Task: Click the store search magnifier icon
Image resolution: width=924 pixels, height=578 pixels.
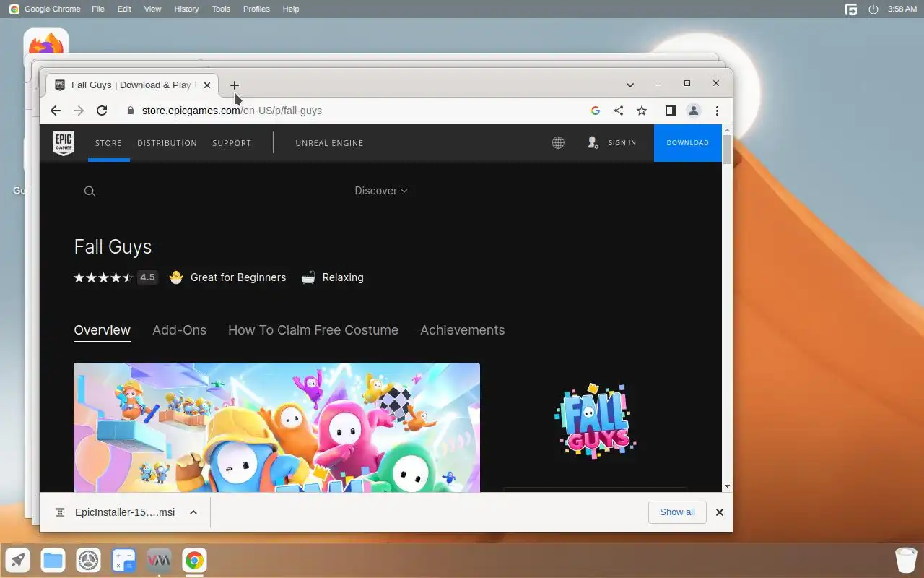Action: (90, 191)
